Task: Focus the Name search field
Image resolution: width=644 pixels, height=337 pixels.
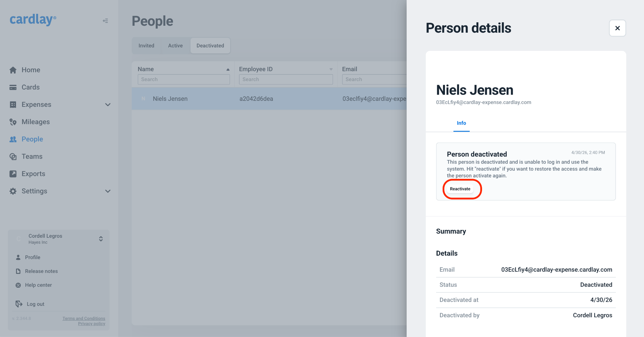Action: [184, 79]
